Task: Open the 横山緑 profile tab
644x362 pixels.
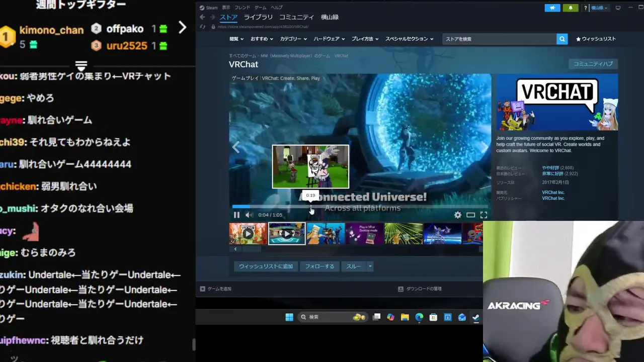Action: point(330,17)
